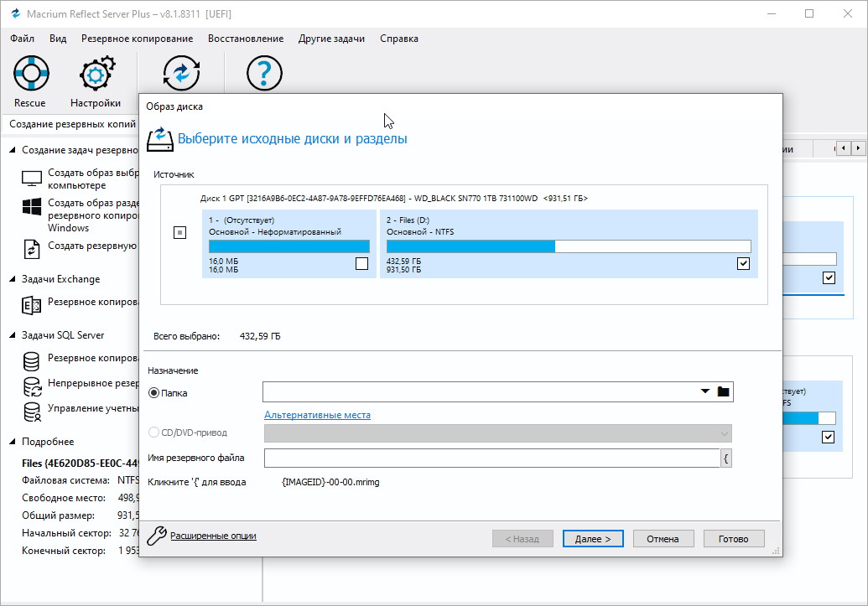
Task: Click the Macrium Reflect app logo
Action: [x=15, y=13]
